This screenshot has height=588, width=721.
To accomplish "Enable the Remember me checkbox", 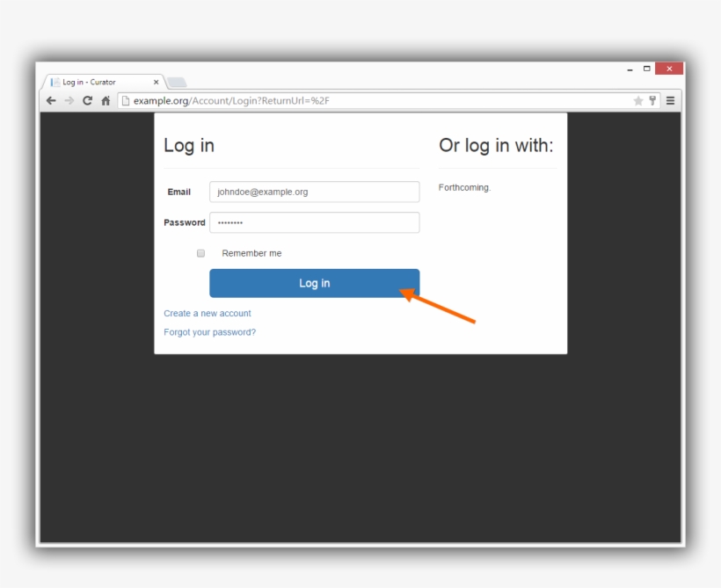I will click(200, 253).
